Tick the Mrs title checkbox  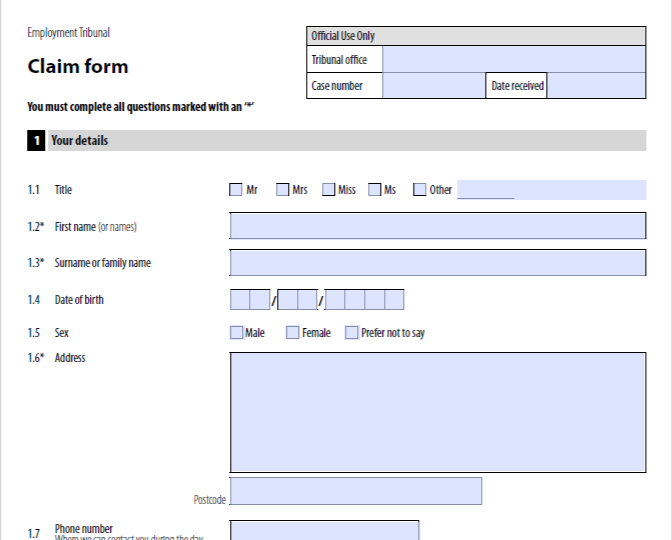pyautogui.click(x=282, y=189)
